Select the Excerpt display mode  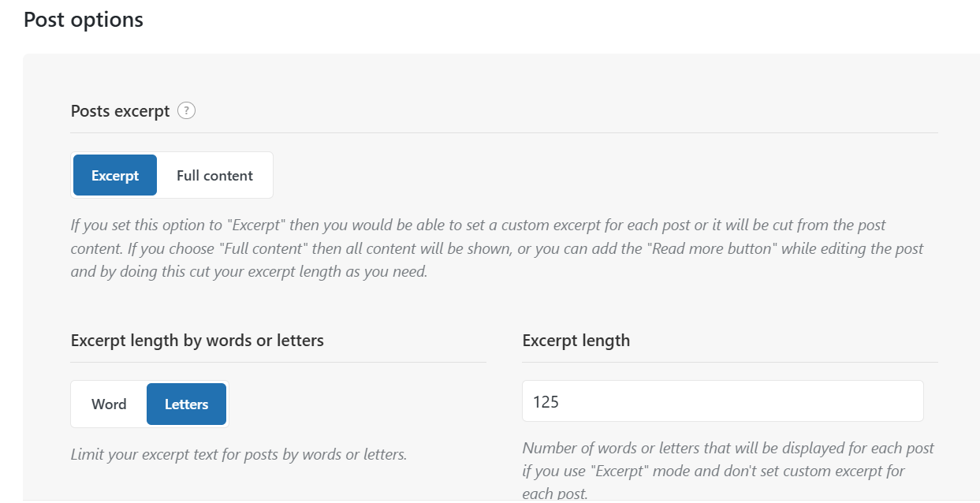pos(115,175)
